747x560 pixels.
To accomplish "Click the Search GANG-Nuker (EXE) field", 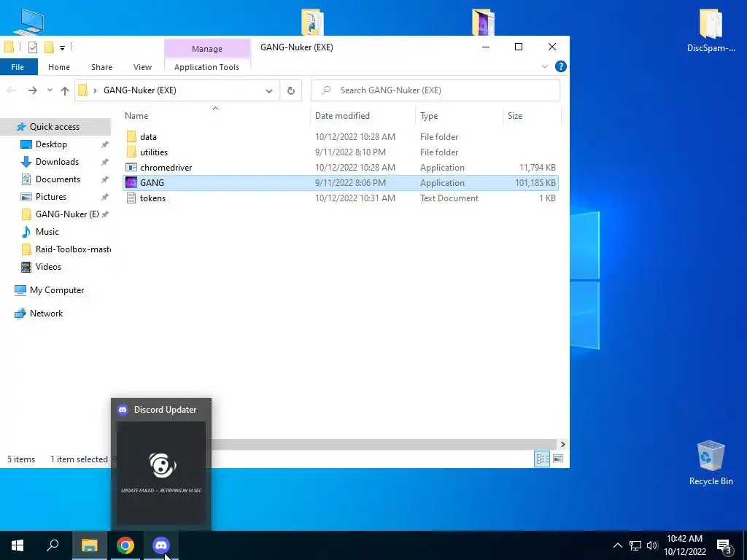I will pyautogui.click(x=436, y=90).
